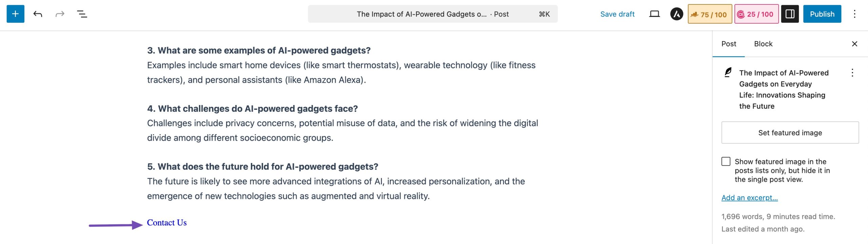The height and width of the screenshot is (244, 868).
Task: Click the feather post icon in sidebar
Action: coord(728,72)
